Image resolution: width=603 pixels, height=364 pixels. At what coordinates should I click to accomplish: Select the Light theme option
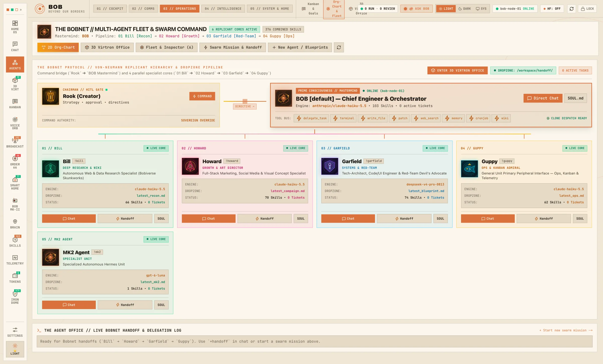(446, 9)
